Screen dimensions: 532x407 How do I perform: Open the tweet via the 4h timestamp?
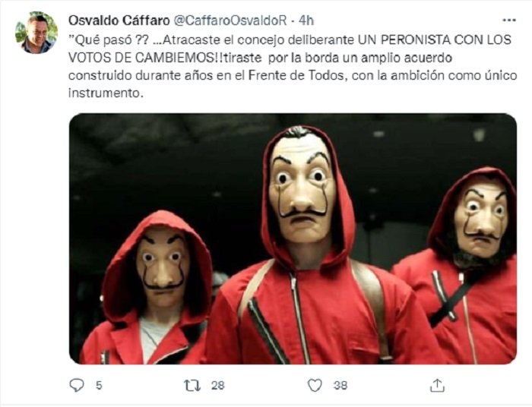(306, 21)
